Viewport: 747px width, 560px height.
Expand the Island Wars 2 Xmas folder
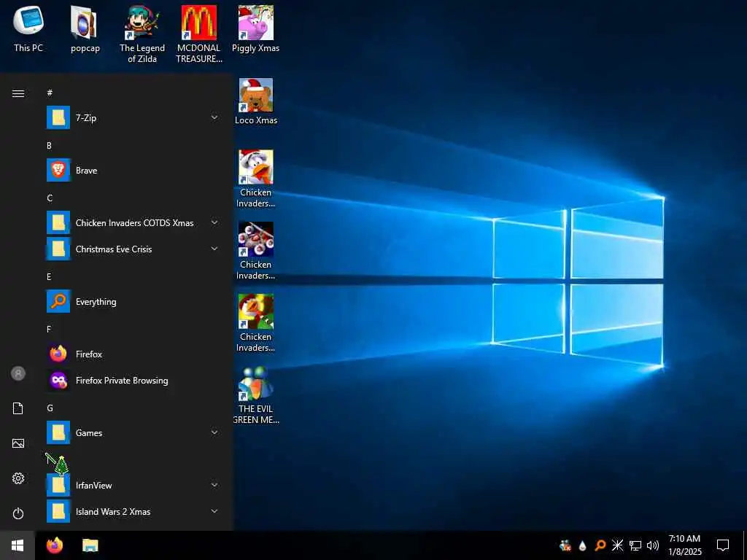[x=214, y=511]
